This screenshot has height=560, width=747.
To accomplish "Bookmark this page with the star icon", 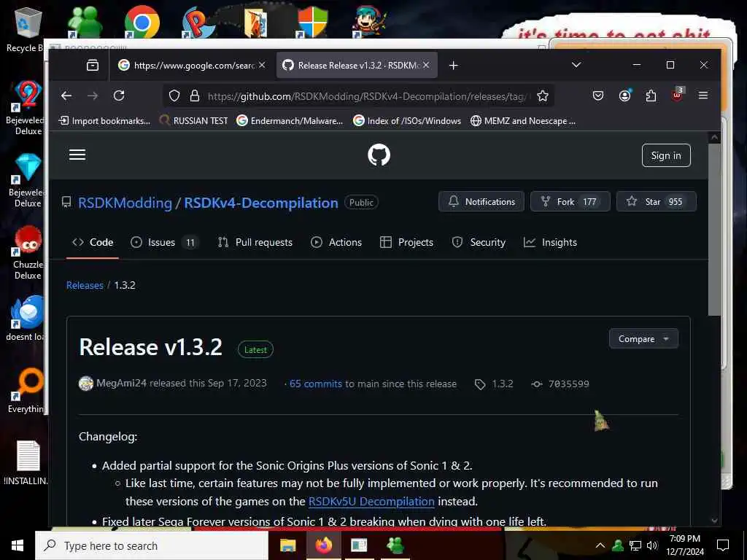I will point(542,96).
